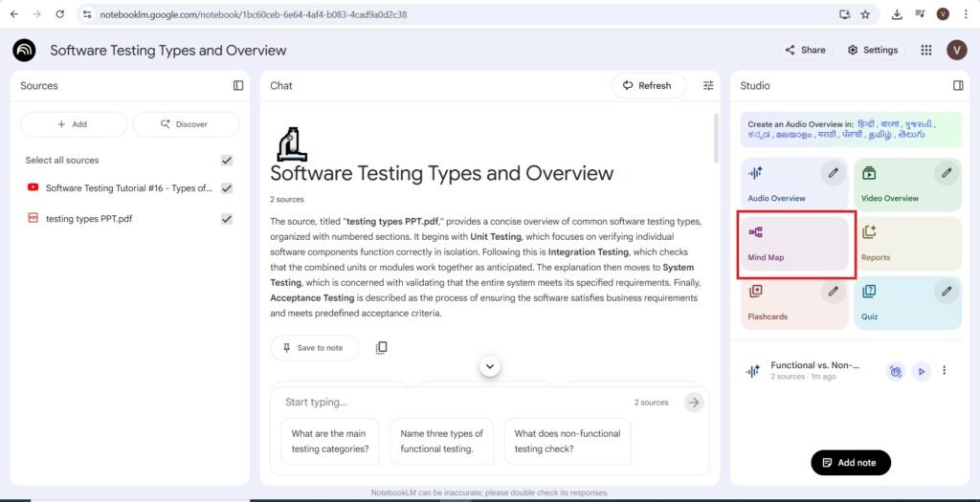Edit Video Overview customization pencil
980x502 pixels.
click(947, 173)
